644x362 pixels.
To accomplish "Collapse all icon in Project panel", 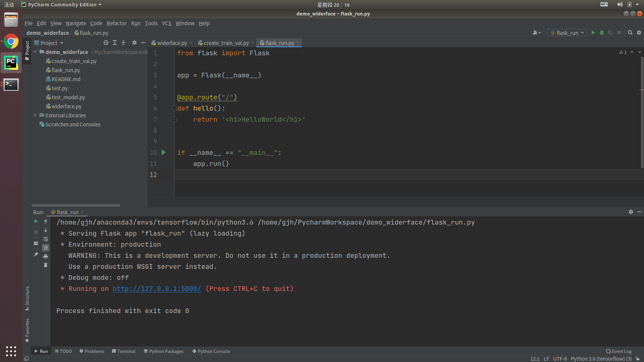I will coord(123,43).
